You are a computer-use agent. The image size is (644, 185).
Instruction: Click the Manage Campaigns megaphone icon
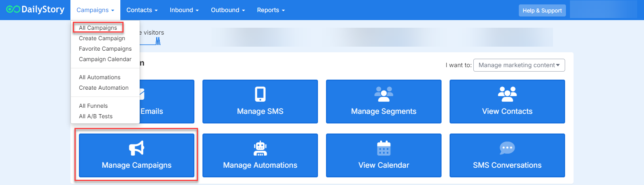click(x=136, y=148)
